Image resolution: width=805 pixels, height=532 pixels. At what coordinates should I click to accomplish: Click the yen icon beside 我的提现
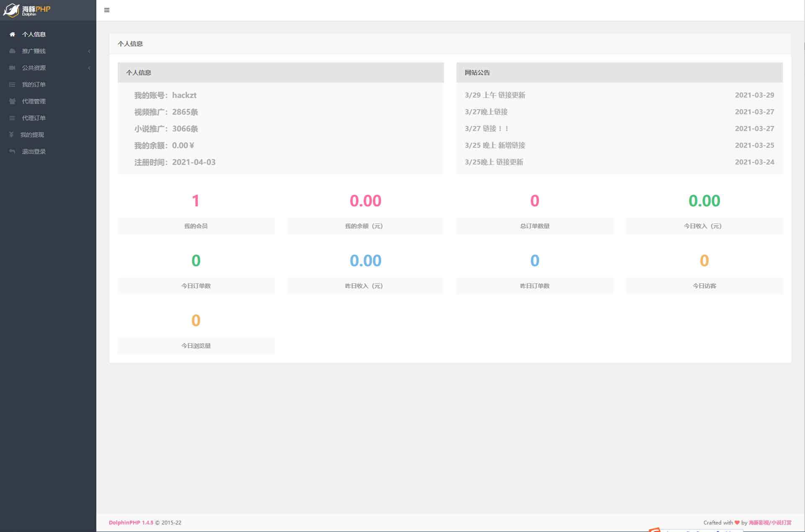pyautogui.click(x=11, y=135)
